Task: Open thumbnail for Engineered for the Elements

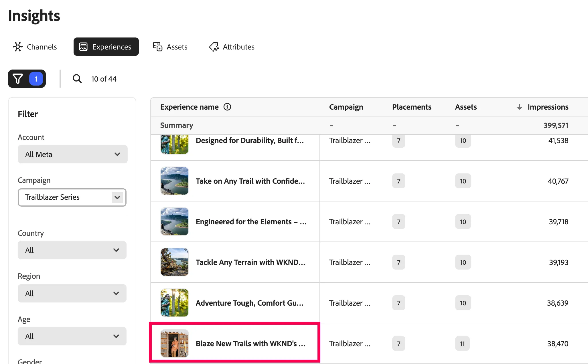Action: pos(175,221)
